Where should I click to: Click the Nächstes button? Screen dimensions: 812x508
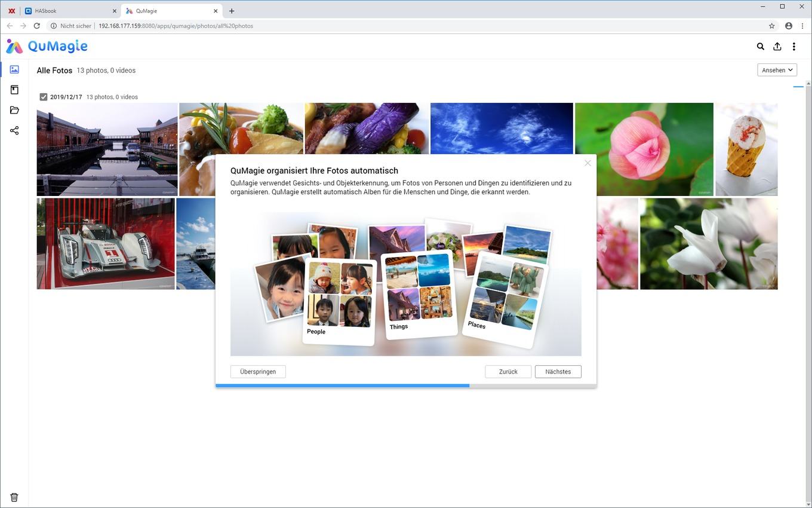[x=558, y=372]
